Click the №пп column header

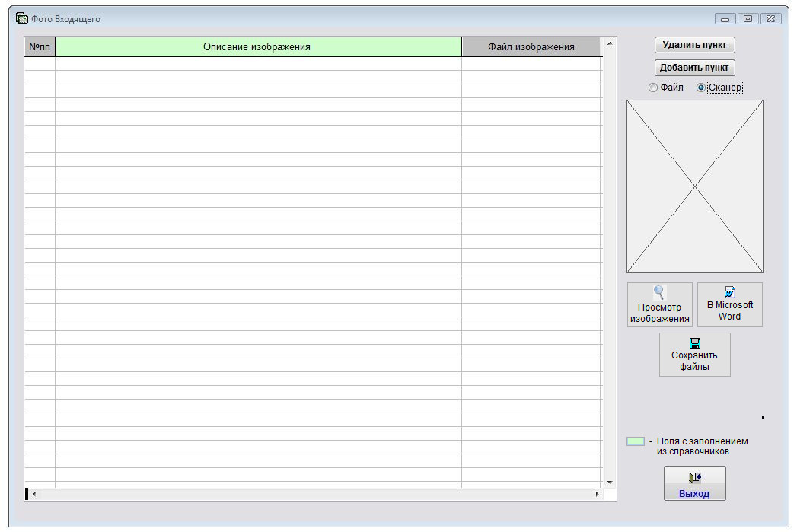(40, 46)
